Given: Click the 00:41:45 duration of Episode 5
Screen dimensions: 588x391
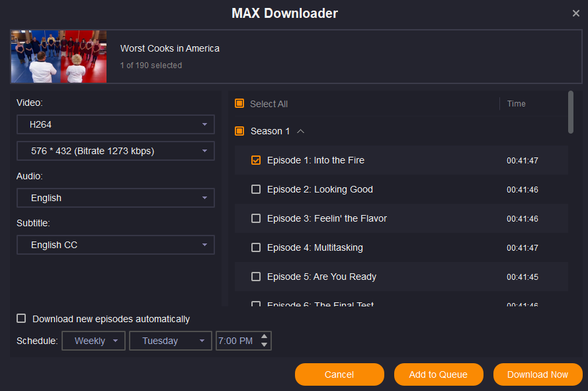Looking at the screenshot, I should 523,277.
